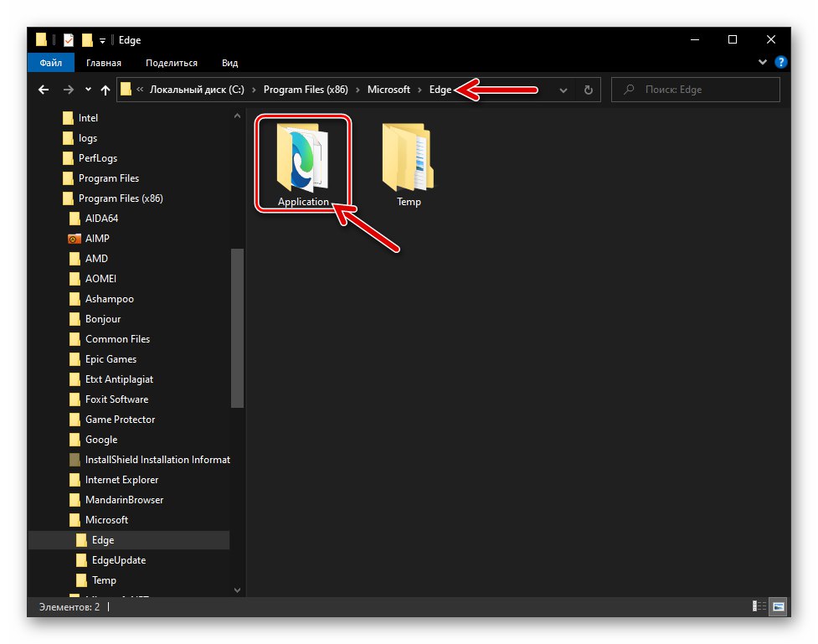Expand address bar history dropdown

click(x=563, y=90)
